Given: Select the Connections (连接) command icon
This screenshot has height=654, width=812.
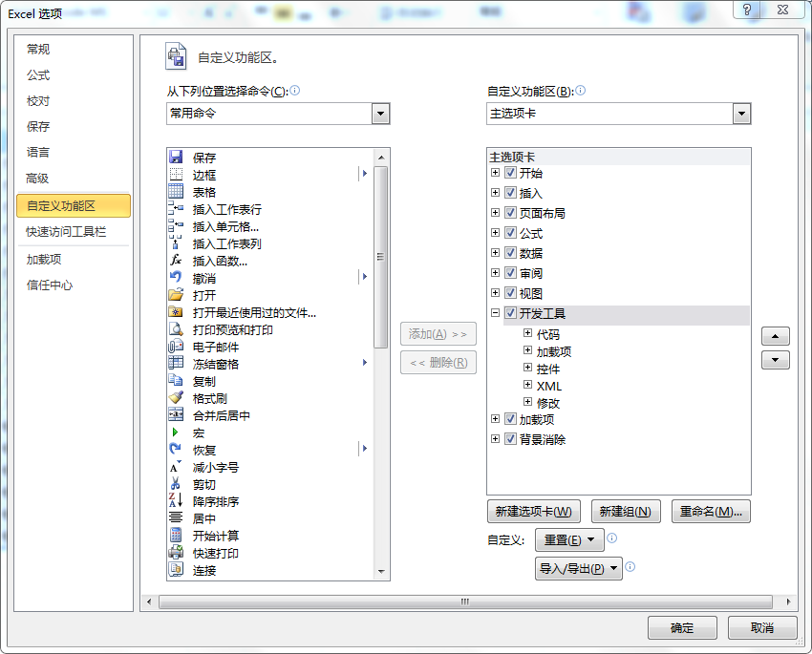Looking at the screenshot, I should [176, 569].
